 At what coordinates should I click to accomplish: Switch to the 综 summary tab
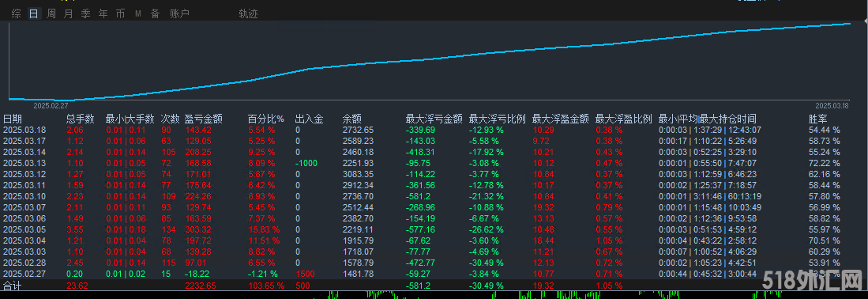click(x=16, y=14)
